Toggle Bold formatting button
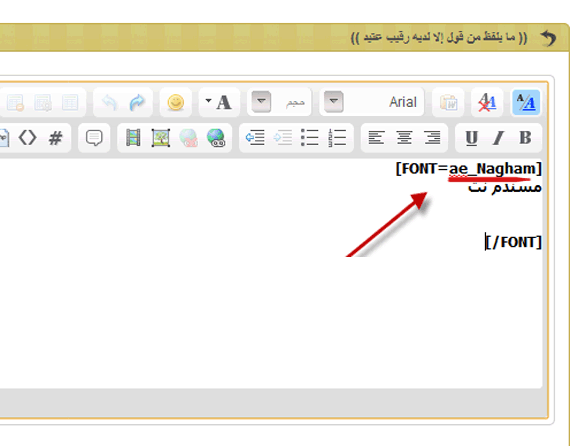586x446 pixels. click(525, 138)
